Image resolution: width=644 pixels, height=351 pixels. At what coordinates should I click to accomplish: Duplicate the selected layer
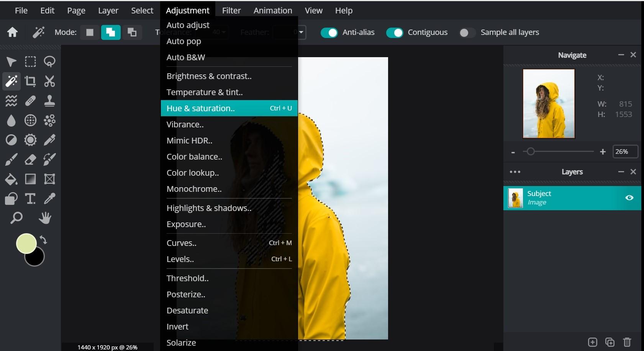pyautogui.click(x=610, y=342)
